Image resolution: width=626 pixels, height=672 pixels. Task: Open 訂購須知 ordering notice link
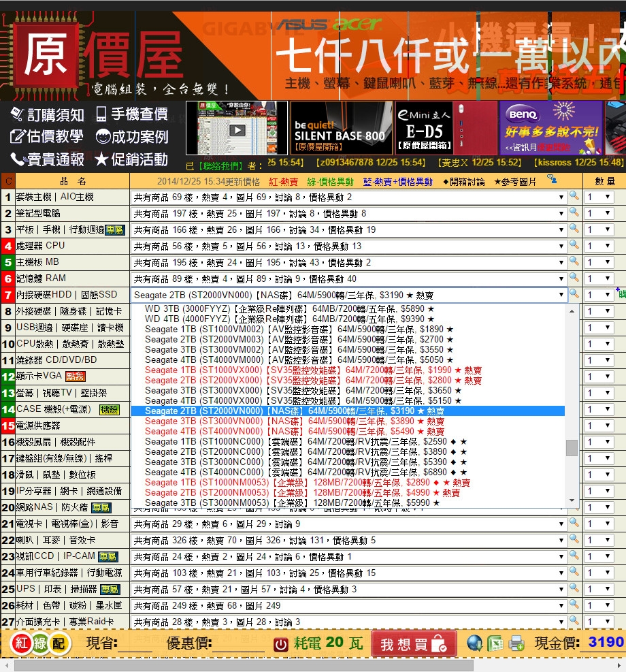(47, 114)
